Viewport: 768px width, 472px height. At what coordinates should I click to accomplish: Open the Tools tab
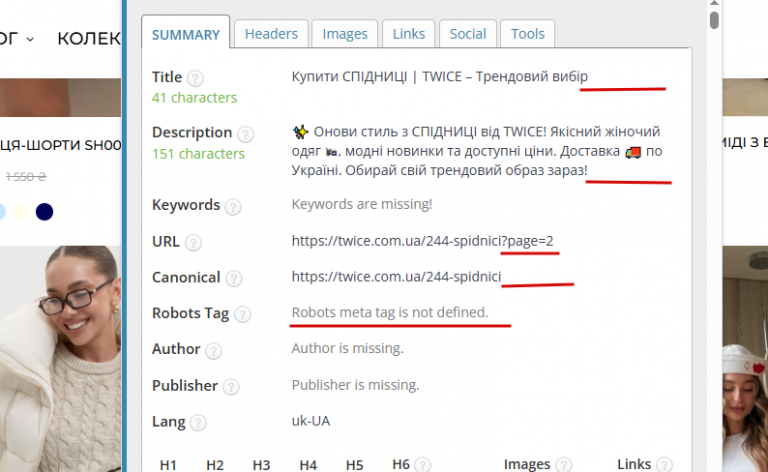pyautogui.click(x=528, y=34)
